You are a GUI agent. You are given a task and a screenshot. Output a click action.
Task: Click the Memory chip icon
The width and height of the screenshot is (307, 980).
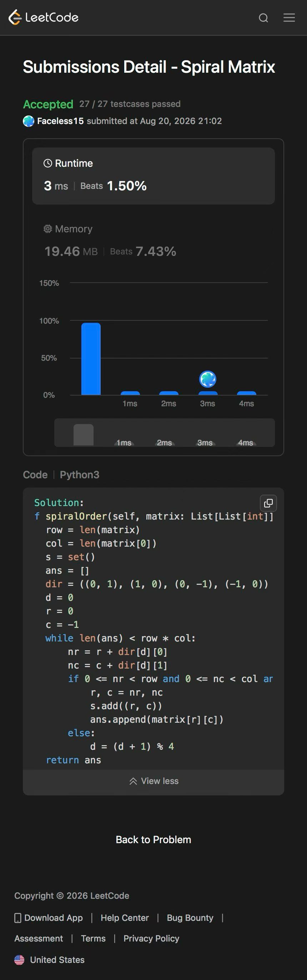(47, 229)
